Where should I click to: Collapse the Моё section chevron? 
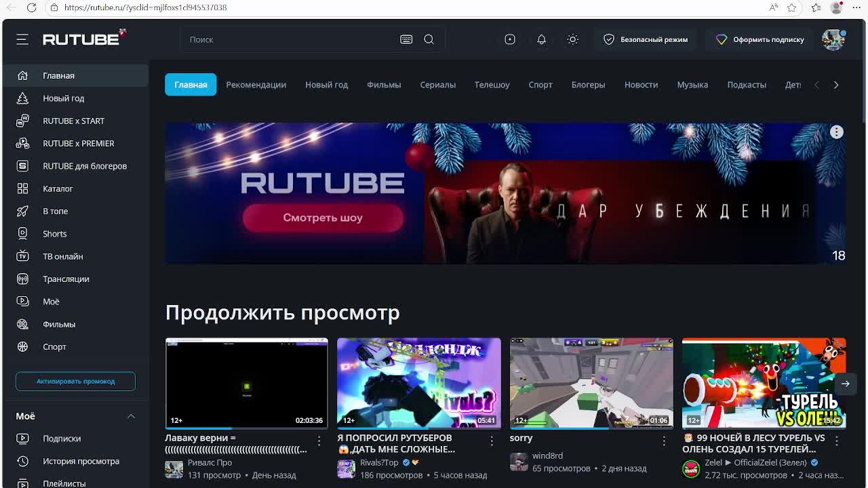[131, 416]
